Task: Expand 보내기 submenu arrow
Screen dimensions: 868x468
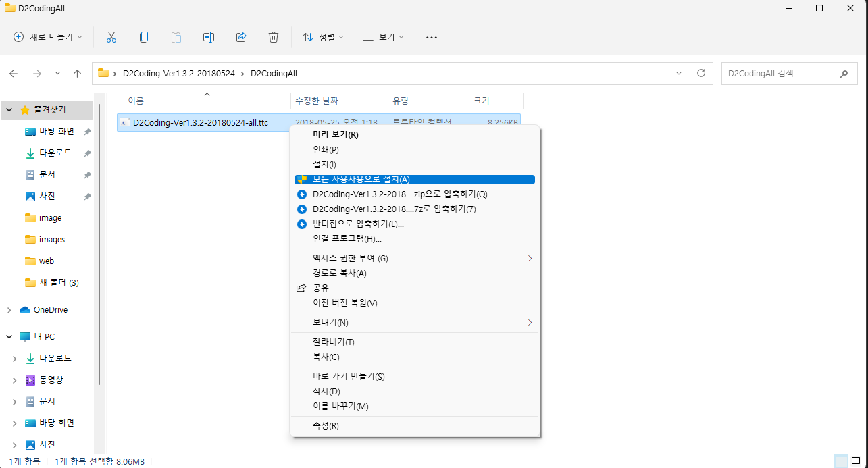Action: pos(530,323)
